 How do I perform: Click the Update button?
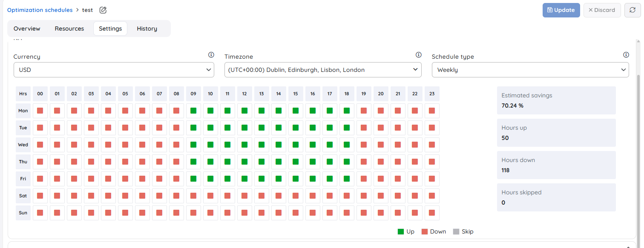pyautogui.click(x=561, y=10)
